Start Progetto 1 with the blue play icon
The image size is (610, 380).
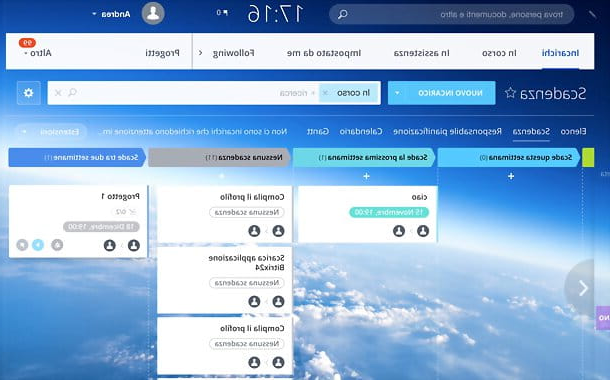click(x=38, y=245)
